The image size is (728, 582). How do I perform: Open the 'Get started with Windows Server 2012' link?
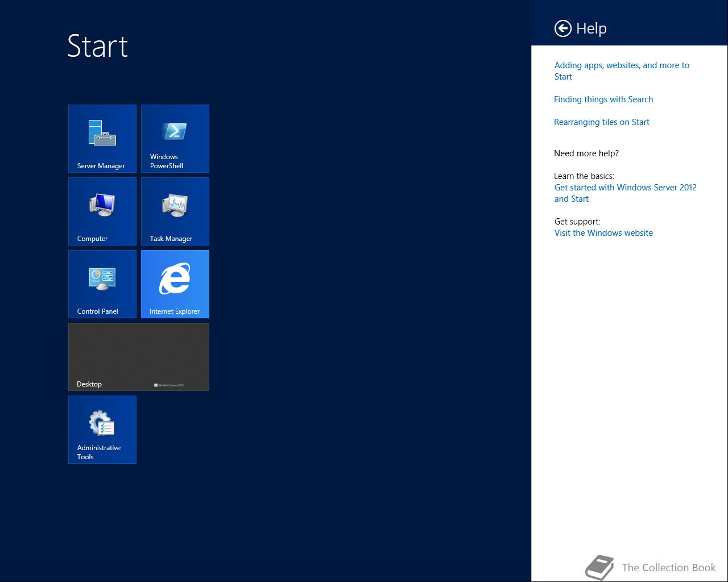click(625, 193)
